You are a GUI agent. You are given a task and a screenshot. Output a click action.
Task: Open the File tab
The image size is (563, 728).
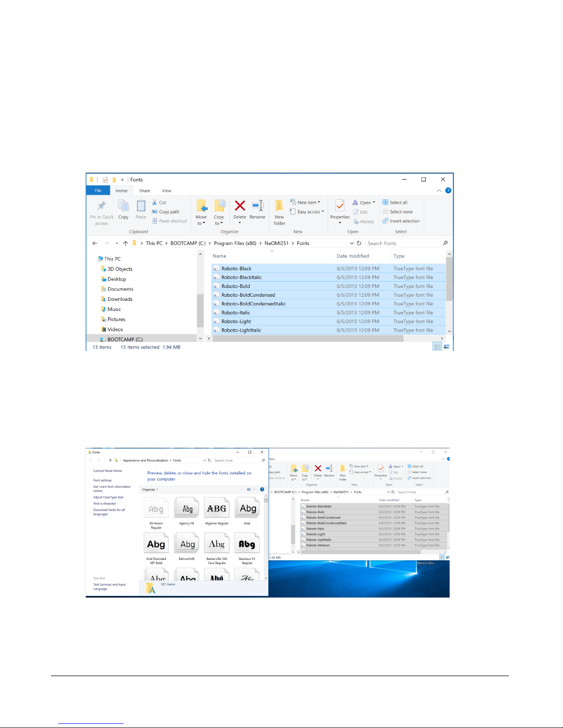click(98, 191)
